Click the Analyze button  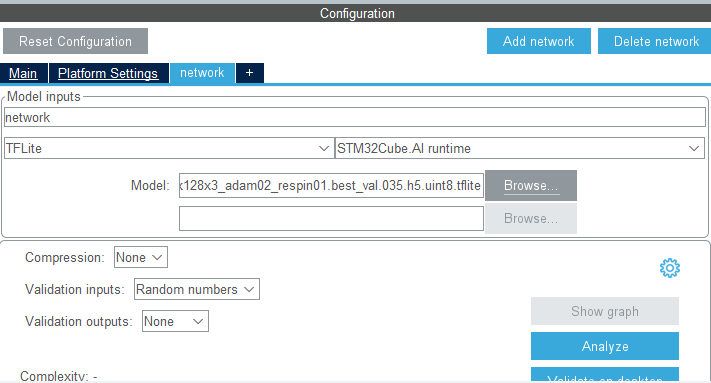(605, 346)
